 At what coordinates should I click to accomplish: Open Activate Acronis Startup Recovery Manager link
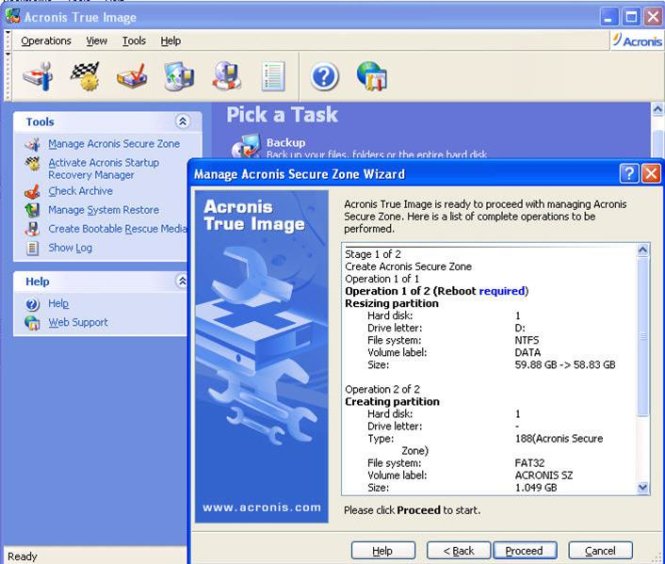click(103, 169)
